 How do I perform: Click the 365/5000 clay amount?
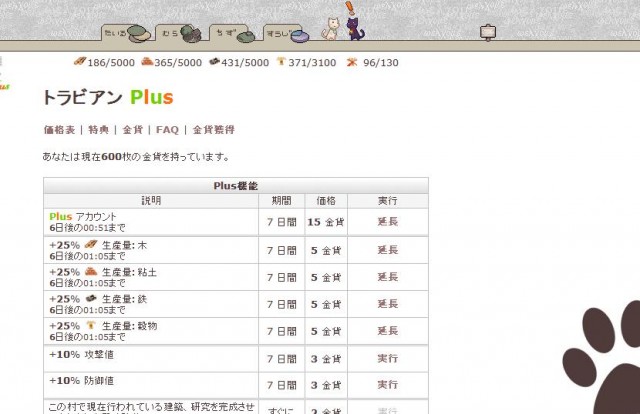click(178, 62)
